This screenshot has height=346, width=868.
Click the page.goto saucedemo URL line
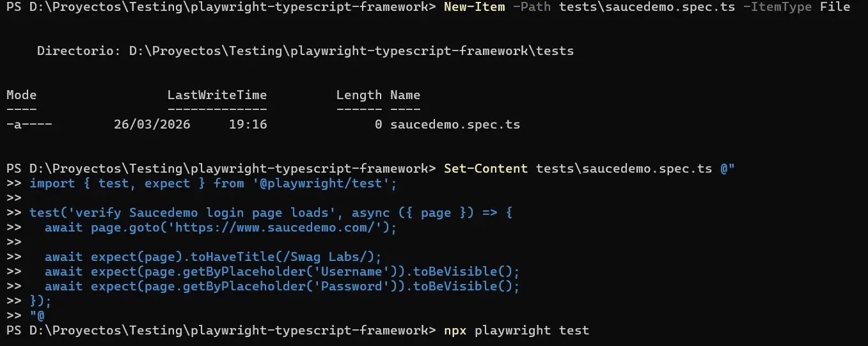221,228
